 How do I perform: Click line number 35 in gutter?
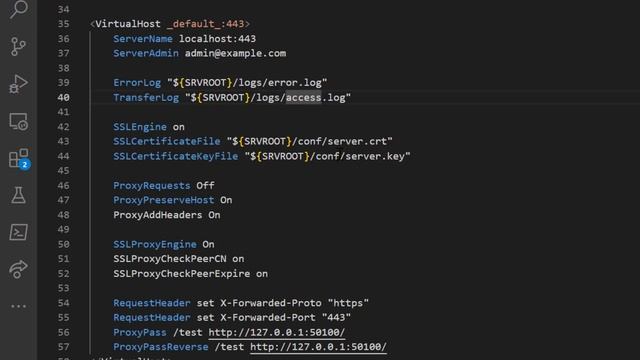pos(63,24)
